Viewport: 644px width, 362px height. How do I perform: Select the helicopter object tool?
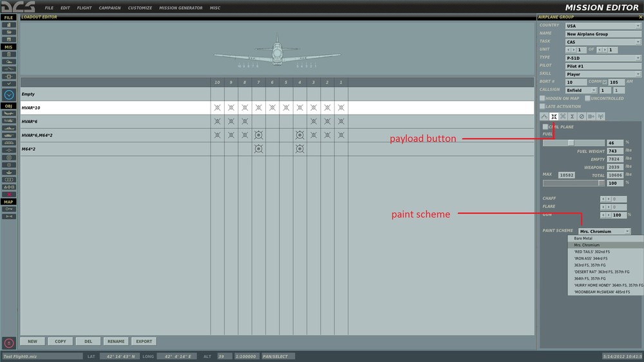click(8, 121)
